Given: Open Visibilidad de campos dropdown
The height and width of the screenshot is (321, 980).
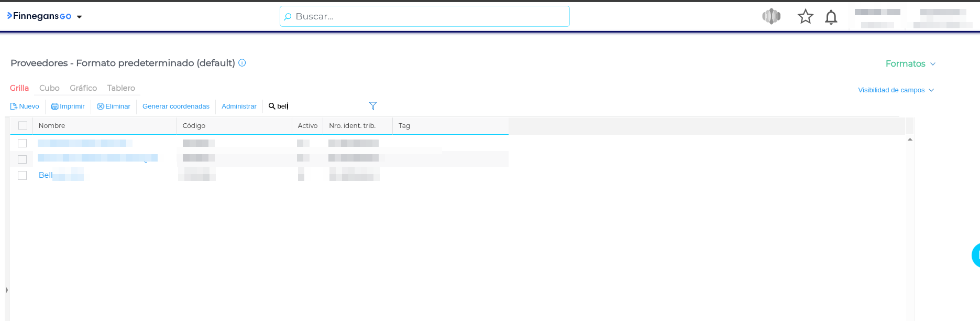Looking at the screenshot, I should 895,90.
